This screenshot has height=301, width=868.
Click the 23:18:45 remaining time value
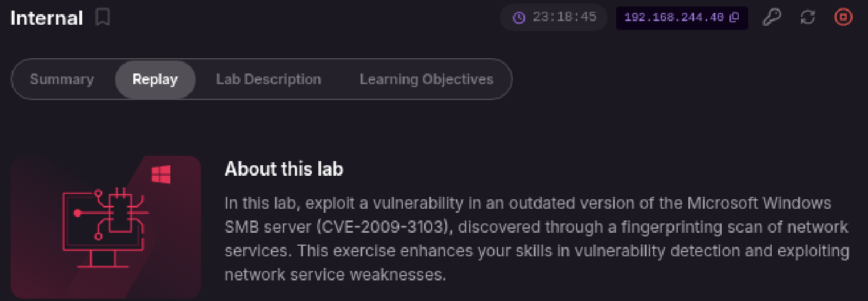point(564,18)
